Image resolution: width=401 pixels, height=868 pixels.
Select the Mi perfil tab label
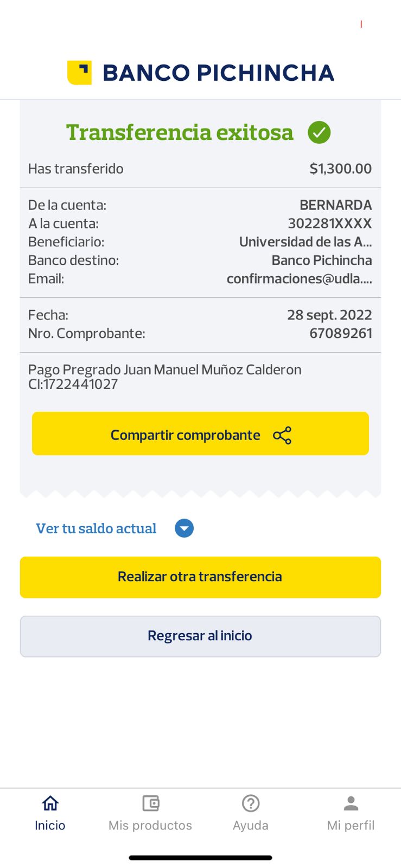pyautogui.click(x=351, y=825)
